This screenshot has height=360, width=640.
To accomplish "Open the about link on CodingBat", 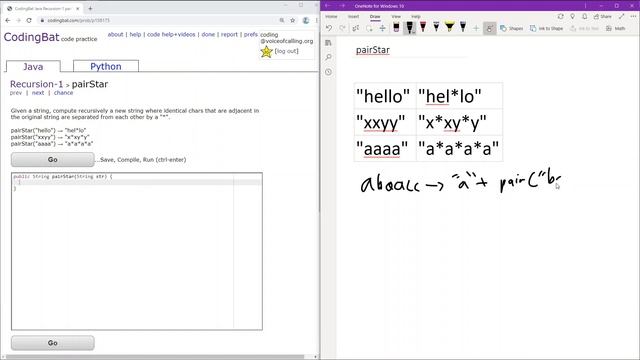I will click(x=116, y=34).
